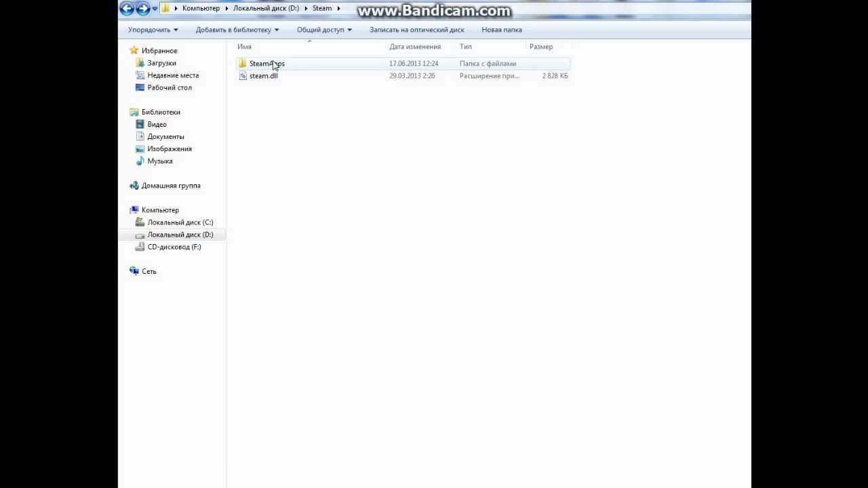This screenshot has height=488, width=868.
Task: Select Компьютер in the address breadcrumb
Action: point(201,8)
